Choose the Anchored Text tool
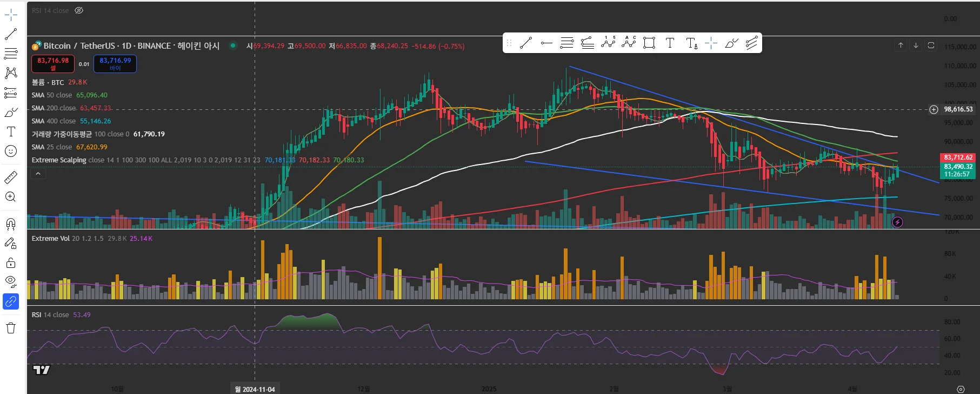The width and height of the screenshot is (980, 394). (692, 43)
